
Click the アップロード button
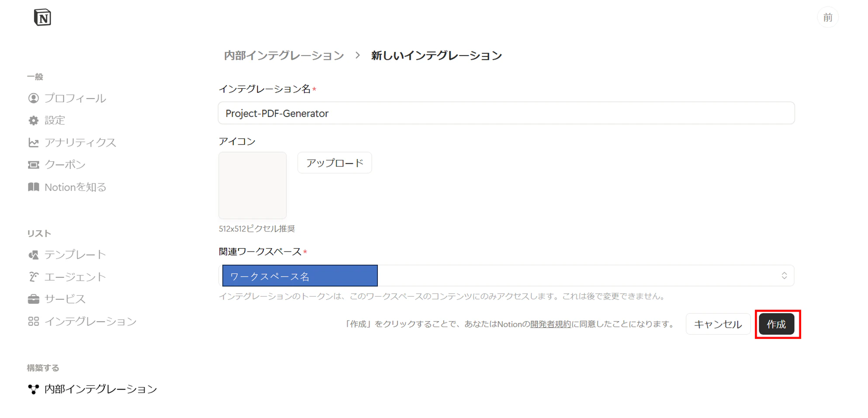pos(335,163)
